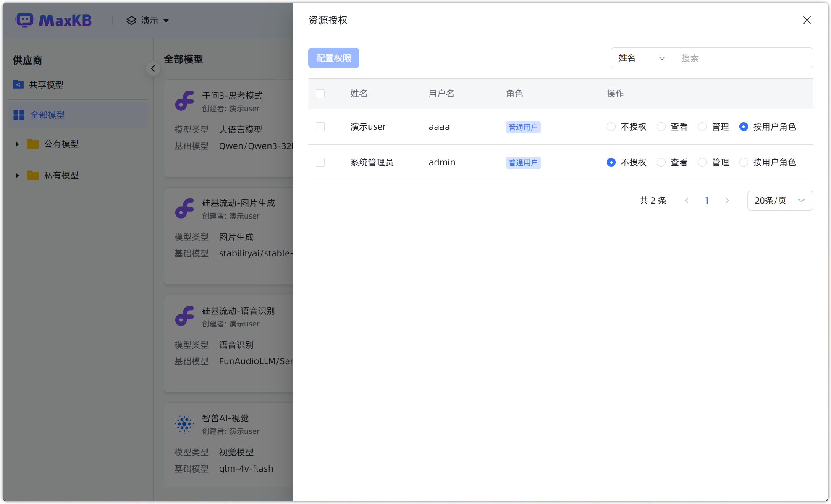Screen dimensions: 831x504
Task: Check the select-all checkbox in table header
Action: (320, 94)
